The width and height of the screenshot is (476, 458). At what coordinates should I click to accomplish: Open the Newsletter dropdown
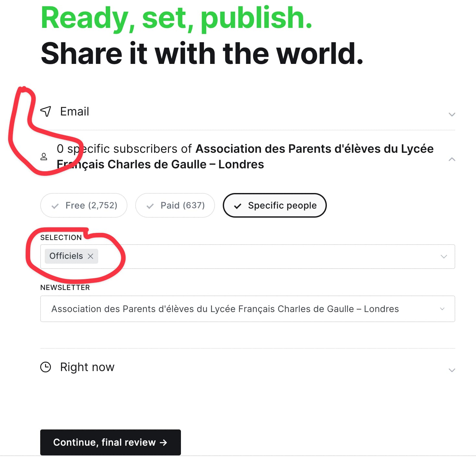248,309
